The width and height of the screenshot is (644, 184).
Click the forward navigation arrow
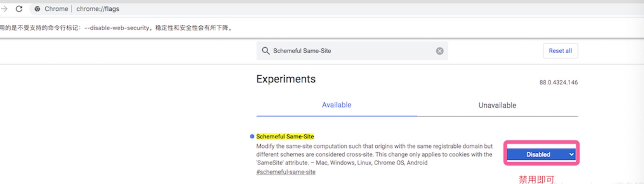4,9
